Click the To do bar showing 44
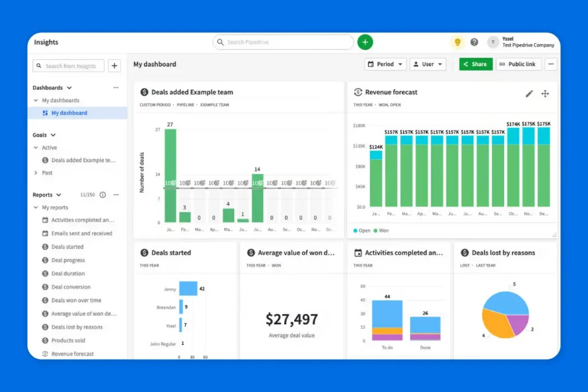 (x=387, y=320)
